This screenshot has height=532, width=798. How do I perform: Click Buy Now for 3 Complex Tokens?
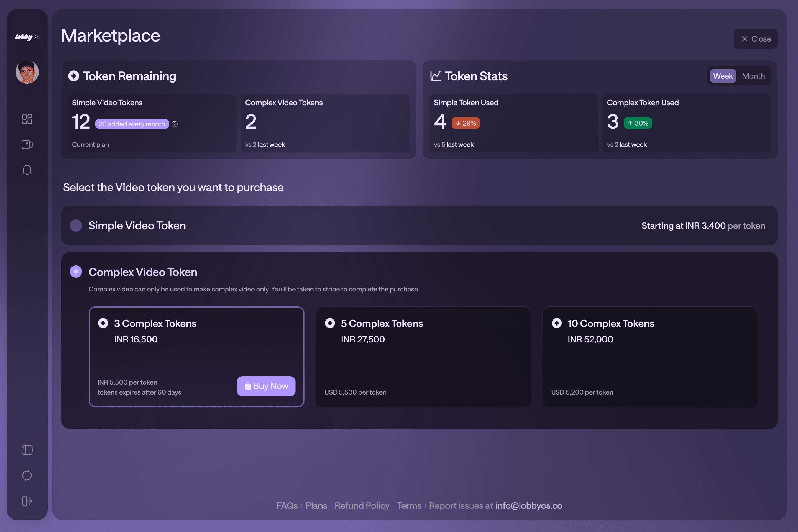coord(266,386)
